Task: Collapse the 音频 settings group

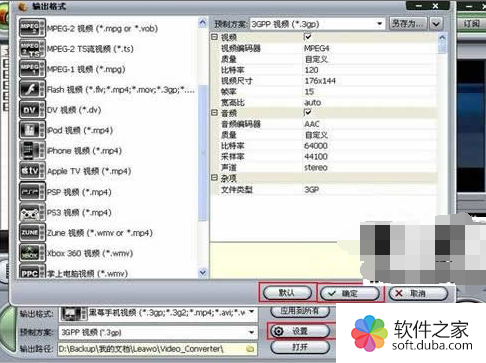Action: [215, 113]
